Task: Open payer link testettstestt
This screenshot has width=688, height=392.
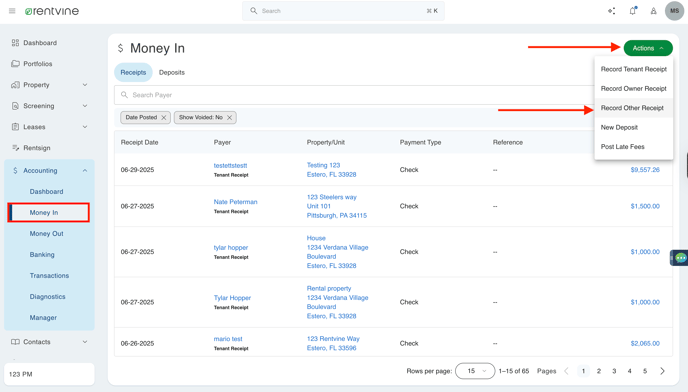Action: pyautogui.click(x=230, y=165)
